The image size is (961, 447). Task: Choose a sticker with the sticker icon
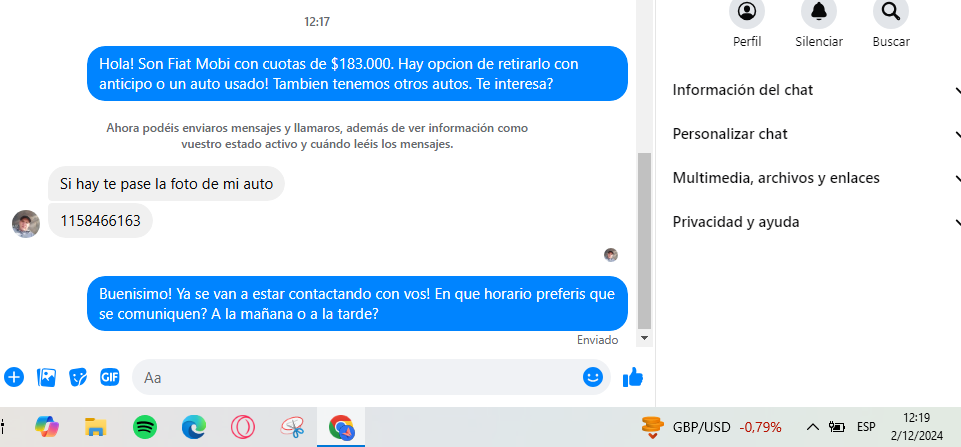pyautogui.click(x=78, y=377)
